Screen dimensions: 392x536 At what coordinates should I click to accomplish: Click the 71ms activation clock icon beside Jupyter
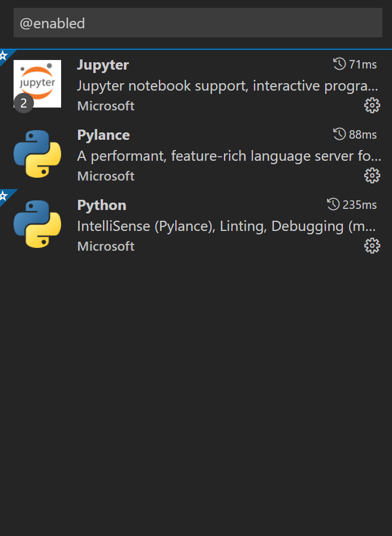(338, 64)
